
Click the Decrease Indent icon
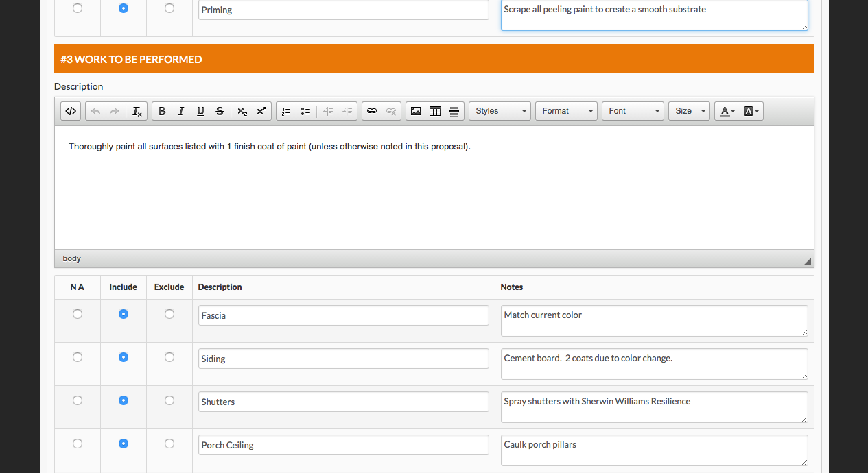pos(328,111)
